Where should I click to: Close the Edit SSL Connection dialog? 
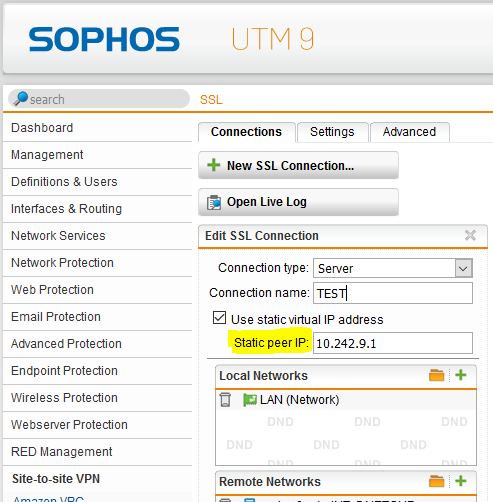[x=470, y=235]
